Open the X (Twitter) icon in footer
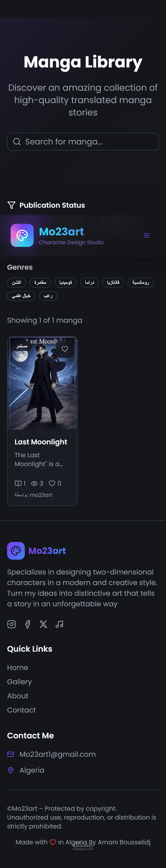The width and height of the screenshot is (166, 868). pyautogui.click(x=44, y=624)
